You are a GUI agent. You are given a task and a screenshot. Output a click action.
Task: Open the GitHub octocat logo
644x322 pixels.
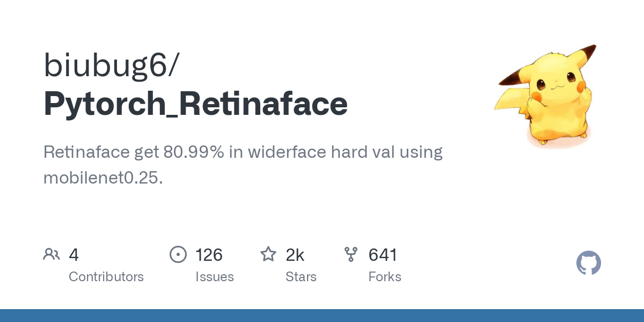[x=589, y=264]
